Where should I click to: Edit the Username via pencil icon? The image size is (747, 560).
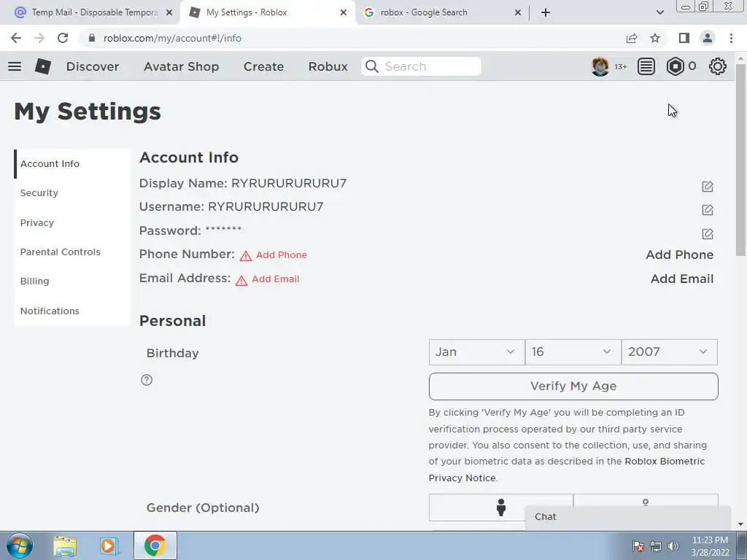pos(708,209)
